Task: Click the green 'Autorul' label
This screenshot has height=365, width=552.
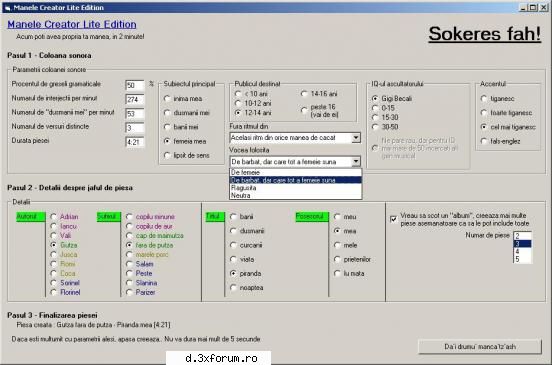Action: click(x=30, y=216)
